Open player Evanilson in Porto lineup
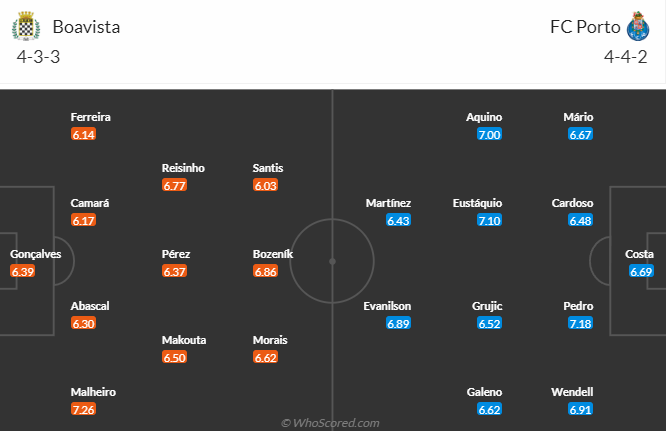Screen dimensions: 666x431 pos(388,306)
